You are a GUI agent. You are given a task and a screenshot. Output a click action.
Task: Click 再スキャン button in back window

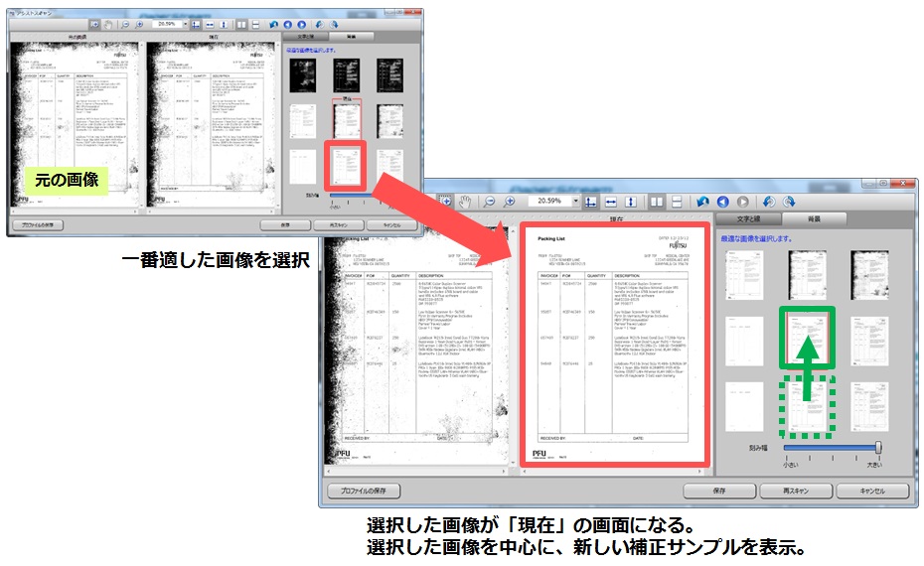(x=338, y=225)
